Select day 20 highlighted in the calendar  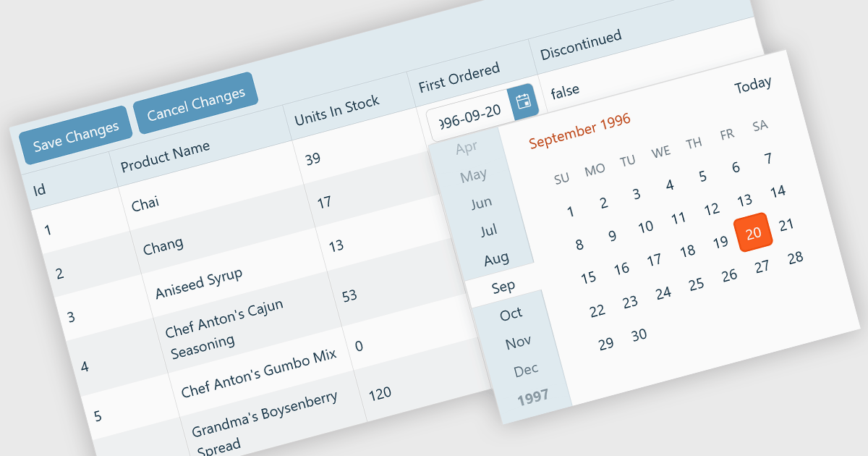[754, 233]
